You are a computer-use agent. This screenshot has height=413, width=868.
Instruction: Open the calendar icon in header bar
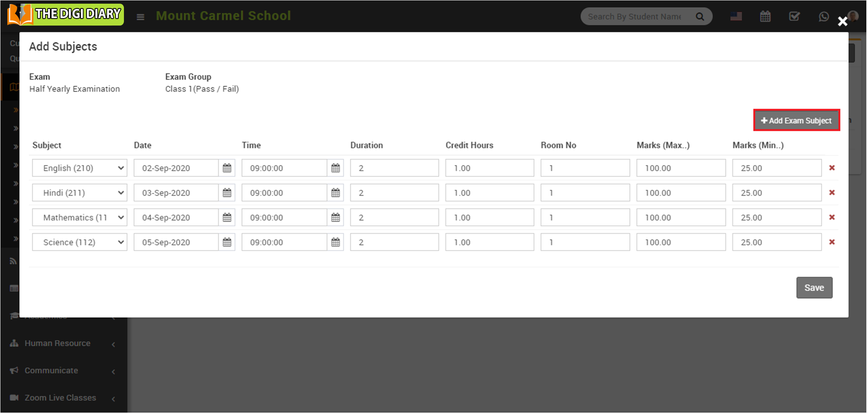click(x=765, y=17)
